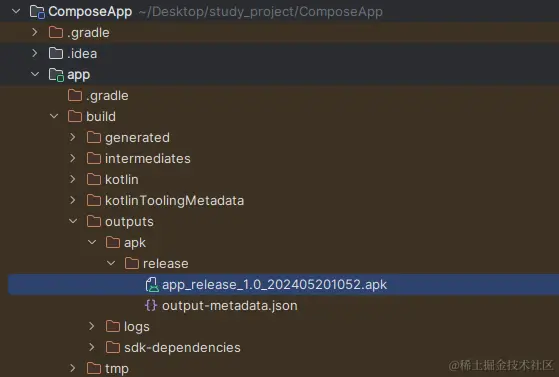
Task: Select the apk folder label
Action: pos(135,243)
